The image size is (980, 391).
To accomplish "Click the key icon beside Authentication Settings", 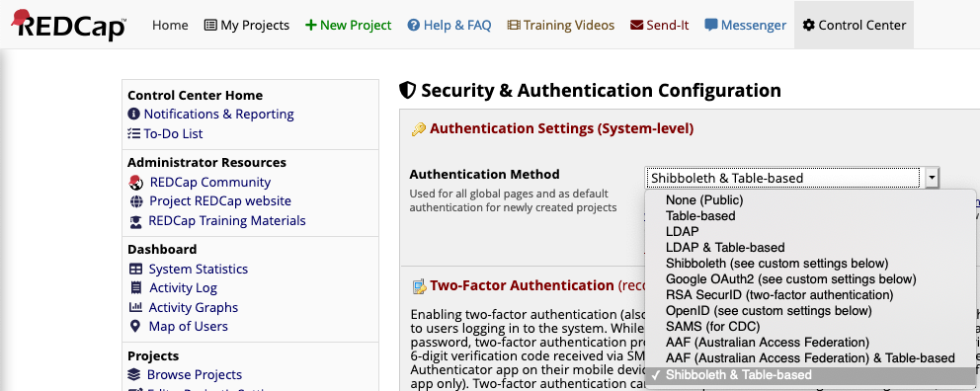I will coord(418,129).
